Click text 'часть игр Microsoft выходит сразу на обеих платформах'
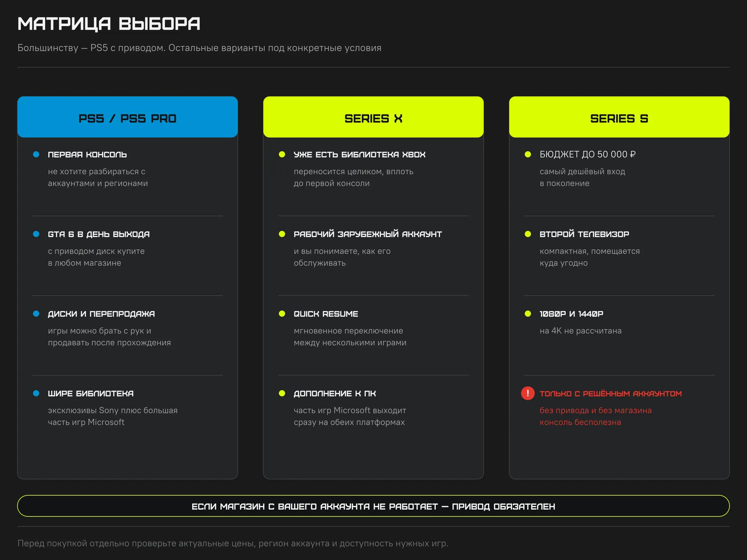 [350, 417]
